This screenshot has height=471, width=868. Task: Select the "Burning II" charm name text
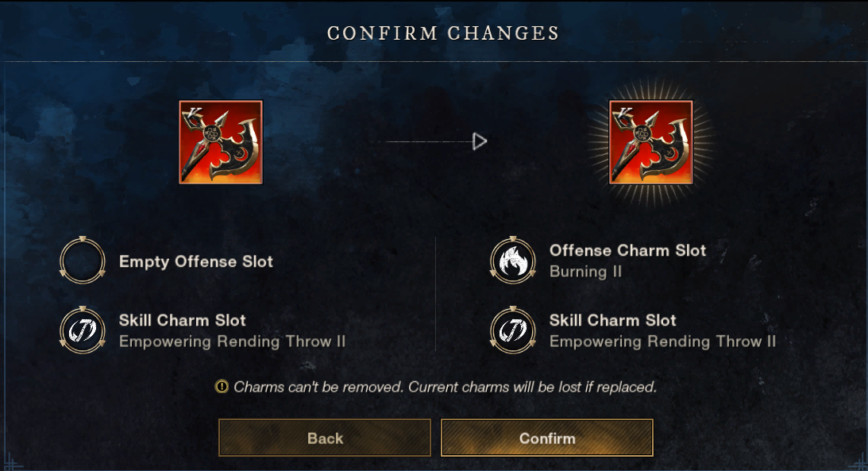point(585,272)
